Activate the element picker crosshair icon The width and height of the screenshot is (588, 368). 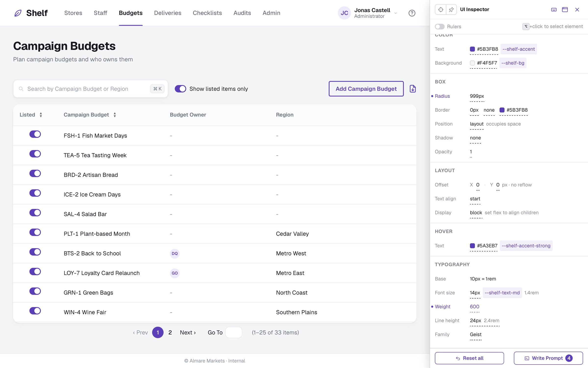[x=441, y=10]
